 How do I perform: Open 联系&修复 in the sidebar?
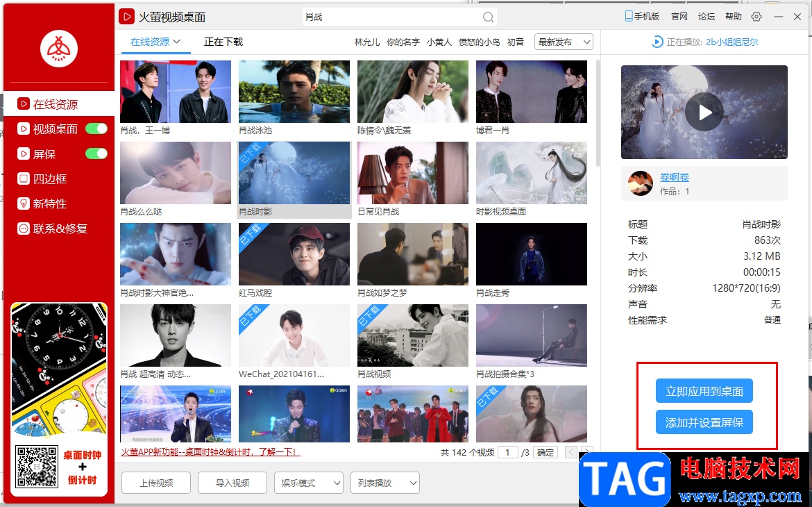[x=53, y=228]
